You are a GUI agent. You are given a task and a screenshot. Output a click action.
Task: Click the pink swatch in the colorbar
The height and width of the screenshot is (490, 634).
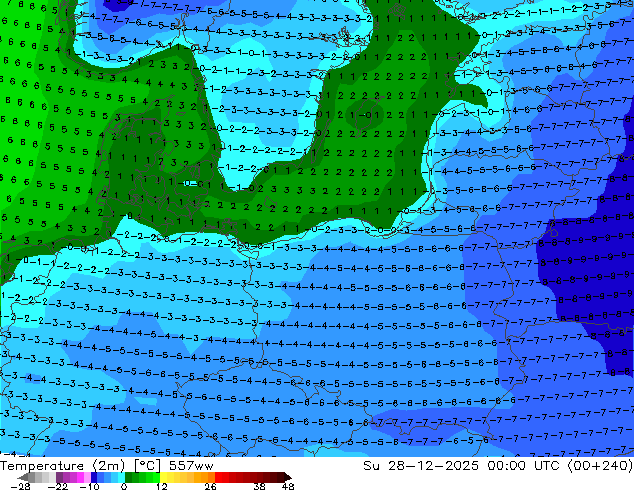(87, 477)
